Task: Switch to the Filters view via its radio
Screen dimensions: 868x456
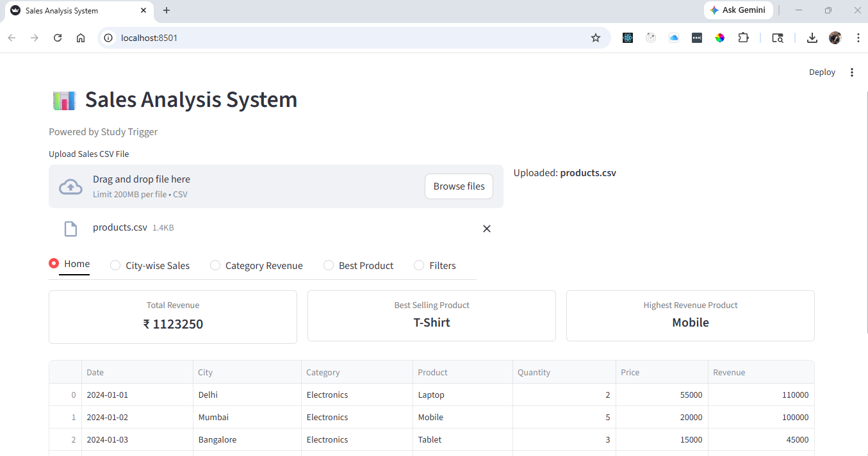Action: coord(419,265)
